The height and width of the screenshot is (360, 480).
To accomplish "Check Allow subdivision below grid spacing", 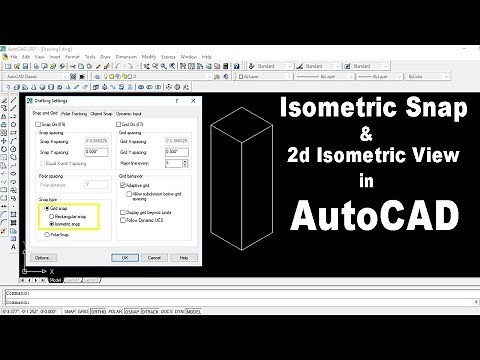I will 129,194.
